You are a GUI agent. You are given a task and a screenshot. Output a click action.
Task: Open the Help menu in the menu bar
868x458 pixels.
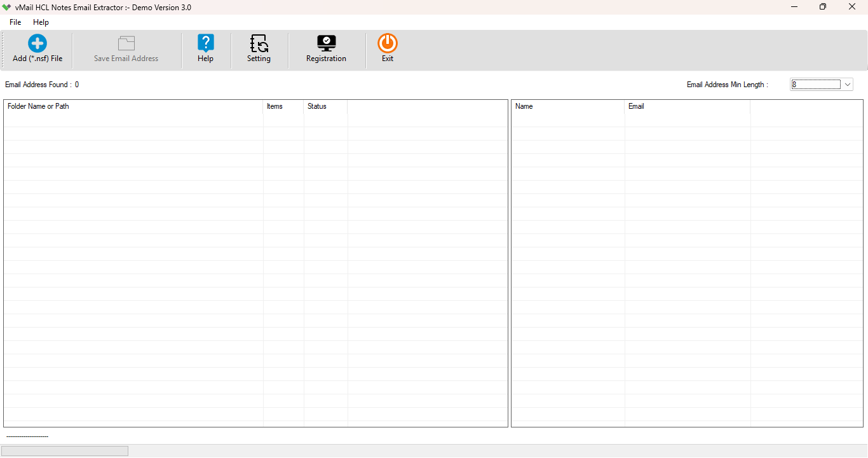click(x=41, y=22)
